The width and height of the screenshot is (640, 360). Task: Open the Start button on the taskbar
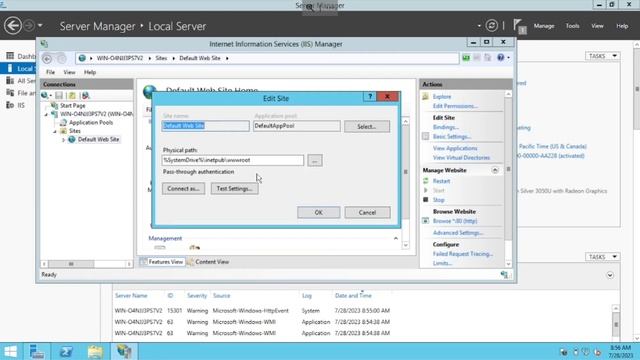tap(10, 351)
